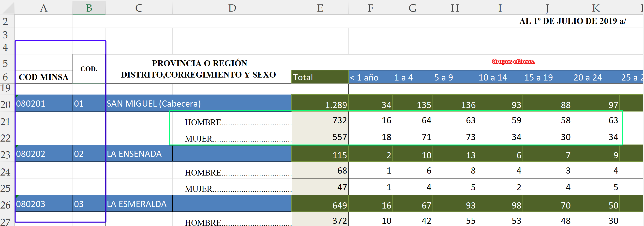Click cell with code 080203

point(44,204)
